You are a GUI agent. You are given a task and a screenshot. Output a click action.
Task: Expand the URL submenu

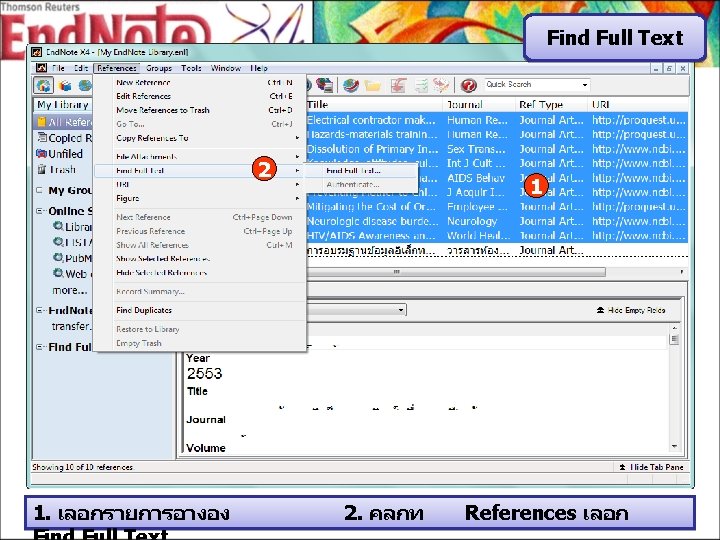tap(200, 184)
